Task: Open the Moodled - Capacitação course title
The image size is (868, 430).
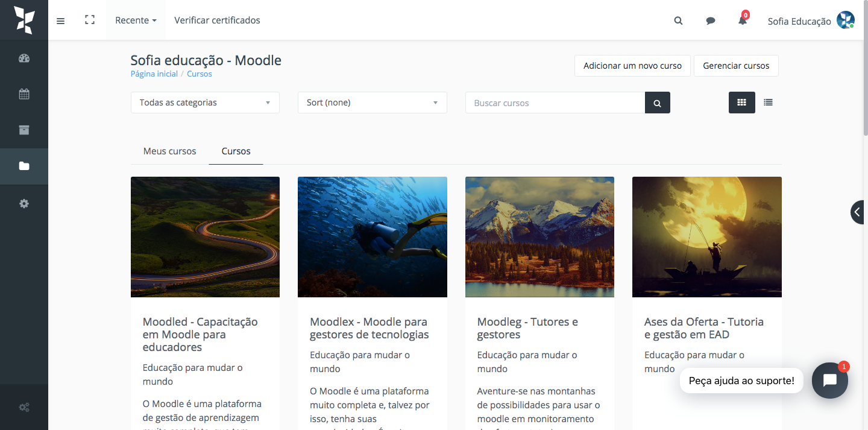Action: pyautogui.click(x=200, y=335)
